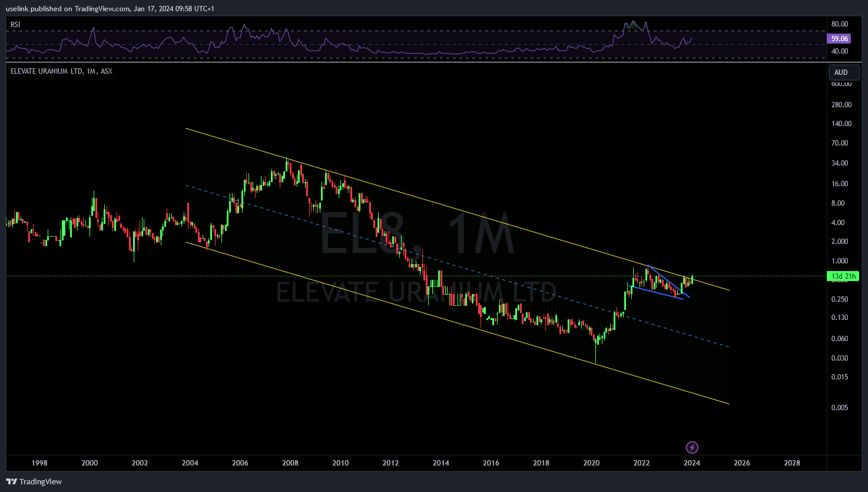Click the 2016 time axis label

[491, 463]
